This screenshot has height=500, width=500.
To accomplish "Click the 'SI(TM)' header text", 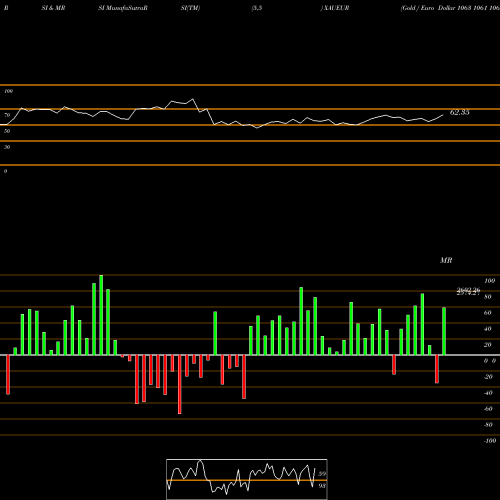I will (190, 8).
